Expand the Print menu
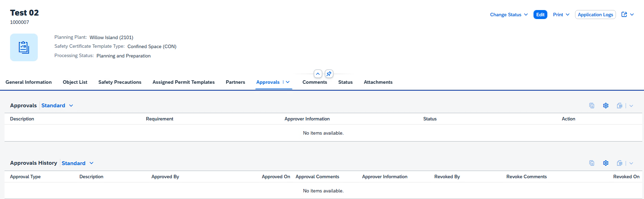The height and width of the screenshot is (199, 644). pyautogui.click(x=561, y=15)
